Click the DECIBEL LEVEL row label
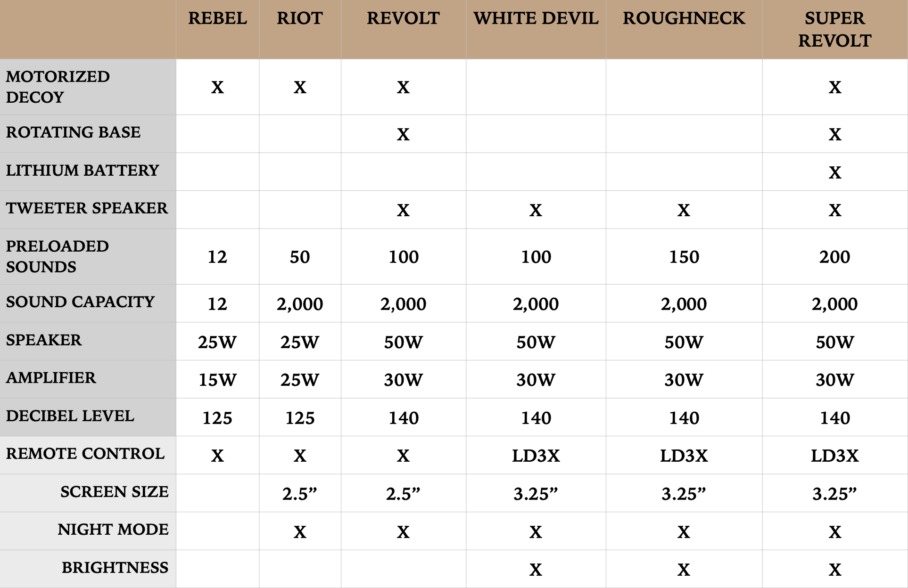908x588 pixels. [x=70, y=416]
